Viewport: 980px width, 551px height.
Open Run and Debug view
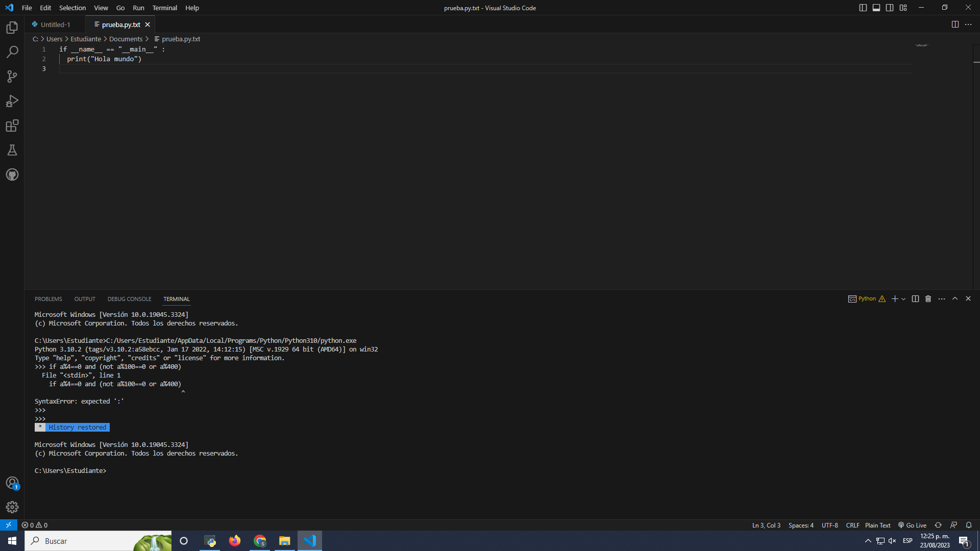coord(12,101)
